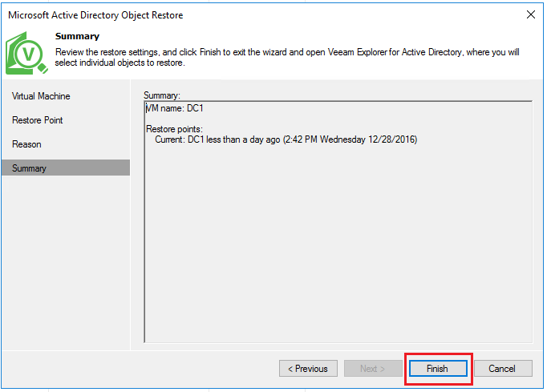Click the disabled Next button
This screenshot has height=392, width=547.
(373, 369)
